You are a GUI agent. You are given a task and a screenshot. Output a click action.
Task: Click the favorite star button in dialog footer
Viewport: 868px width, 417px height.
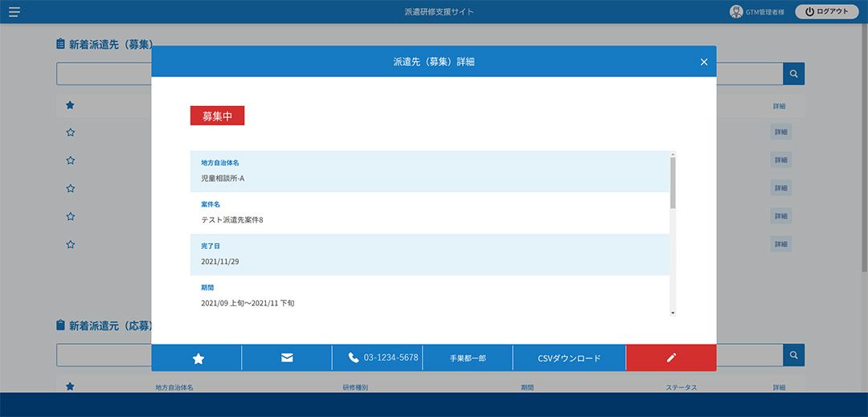pos(198,358)
